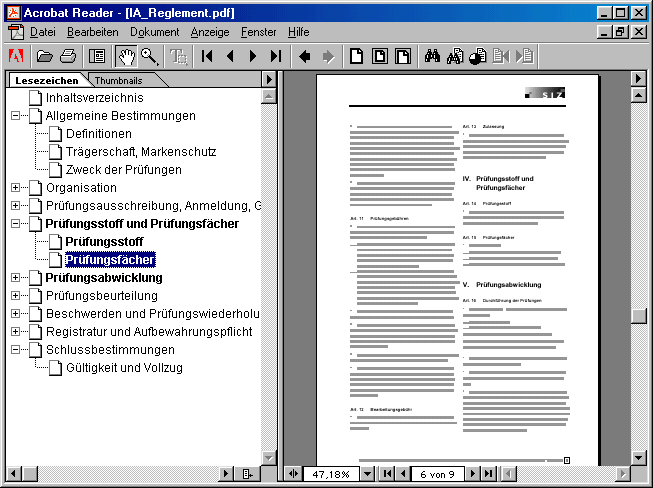Screen dimensions: 653x488
Task: Click the Find binoculars icon
Action: point(432,56)
